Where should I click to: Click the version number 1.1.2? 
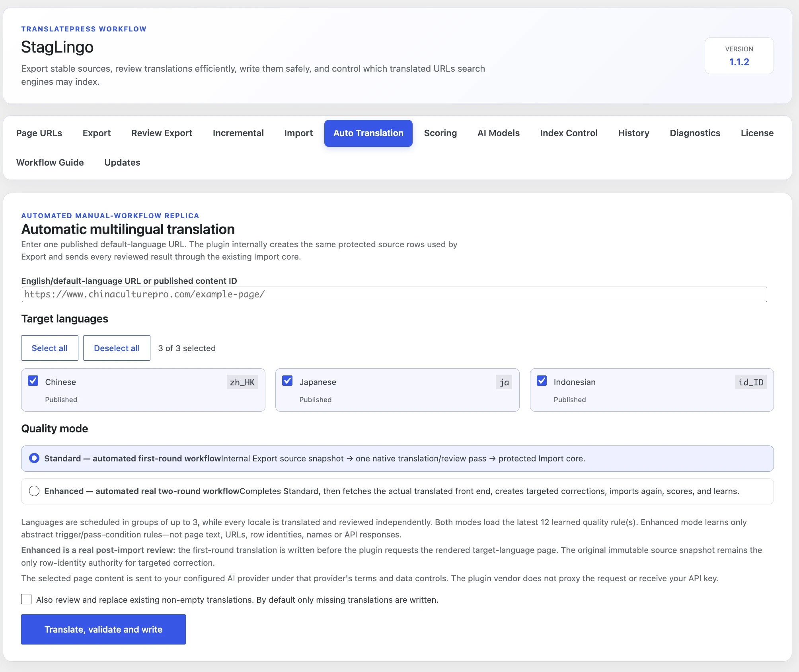(x=739, y=62)
